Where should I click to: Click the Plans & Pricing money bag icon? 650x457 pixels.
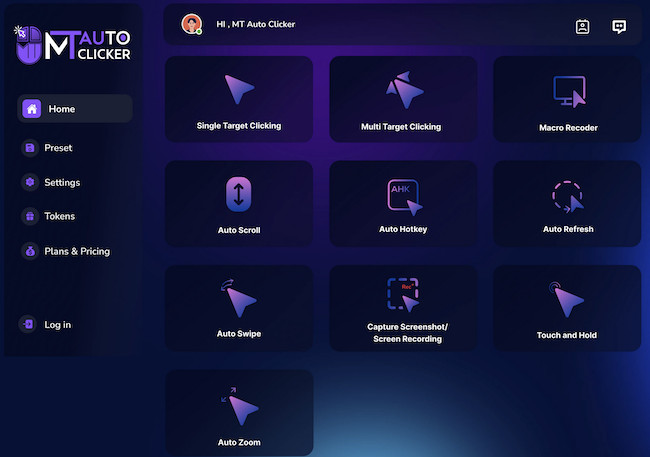pos(30,251)
